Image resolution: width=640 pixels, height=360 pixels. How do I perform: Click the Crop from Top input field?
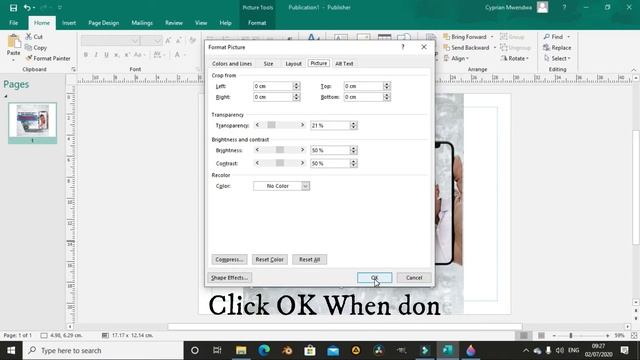click(363, 86)
